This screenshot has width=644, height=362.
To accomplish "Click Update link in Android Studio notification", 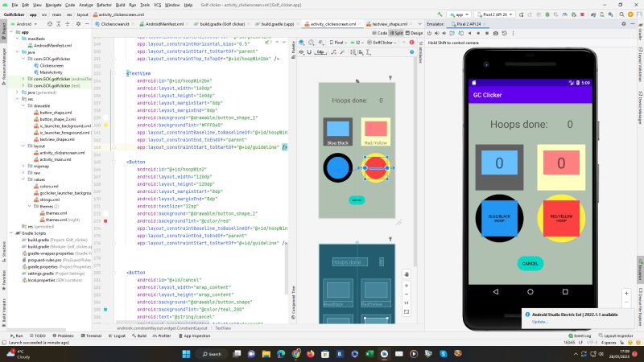I will pyautogui.click(x=539, y=322).
